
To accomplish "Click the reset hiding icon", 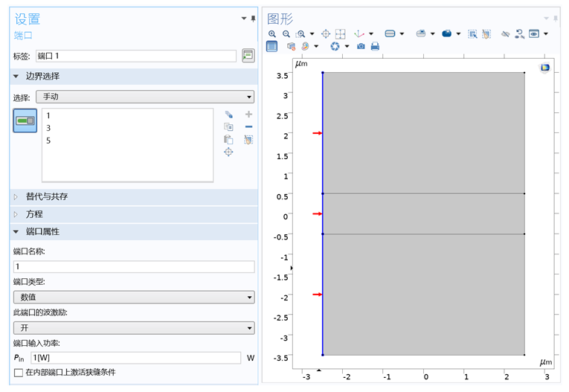I will tap(519, 34).
